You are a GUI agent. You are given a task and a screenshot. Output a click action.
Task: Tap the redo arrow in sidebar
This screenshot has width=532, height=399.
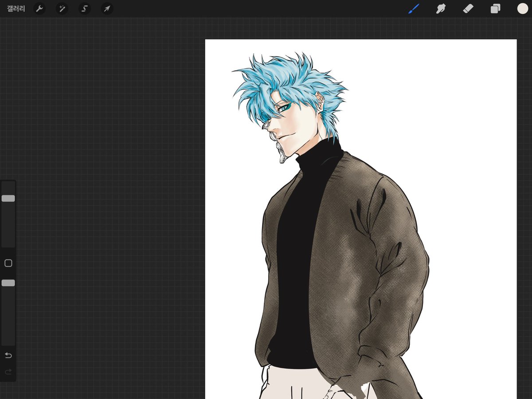point(8,372)
